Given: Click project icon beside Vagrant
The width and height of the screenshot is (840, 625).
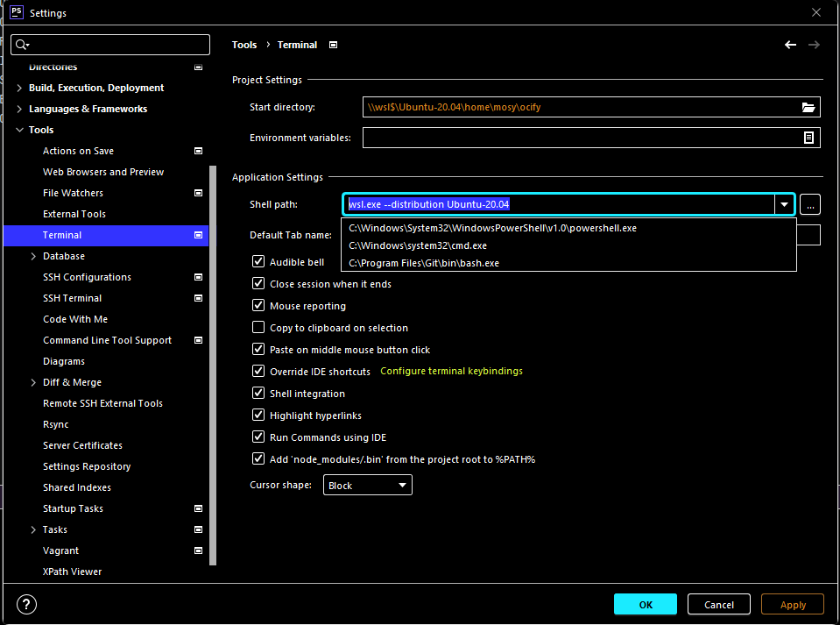Looking at the screenshot, I should [x=198, y=550].
